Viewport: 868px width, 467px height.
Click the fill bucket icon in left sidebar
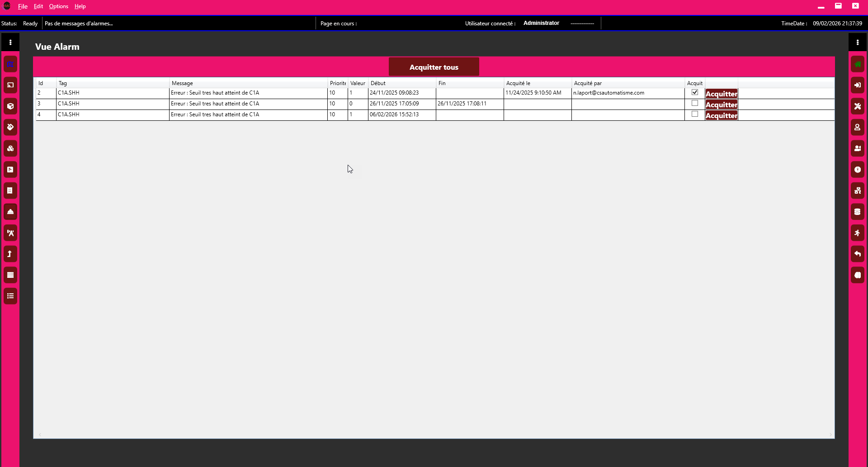pyautogui.click(x=10, y=127)
